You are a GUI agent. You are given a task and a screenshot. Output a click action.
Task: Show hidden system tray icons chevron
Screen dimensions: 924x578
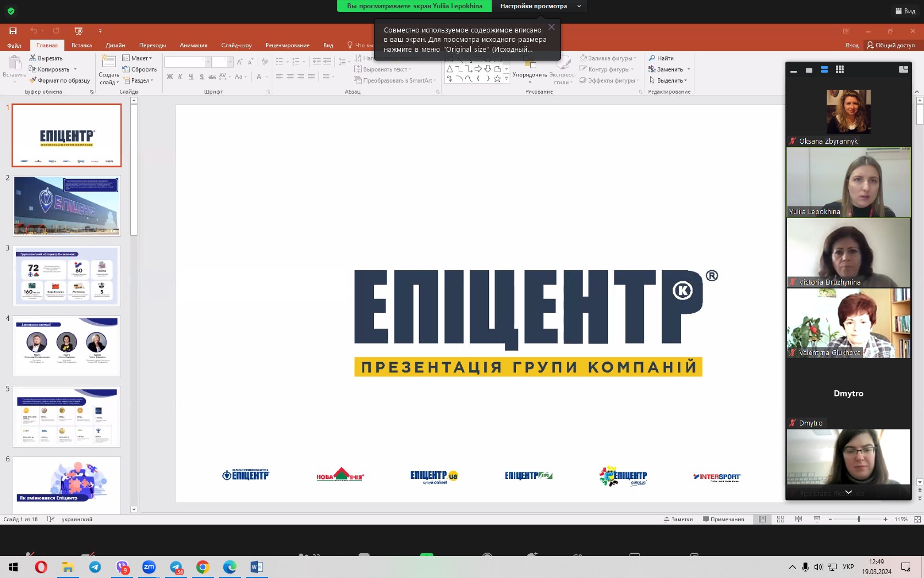click(x=792, y=567)
